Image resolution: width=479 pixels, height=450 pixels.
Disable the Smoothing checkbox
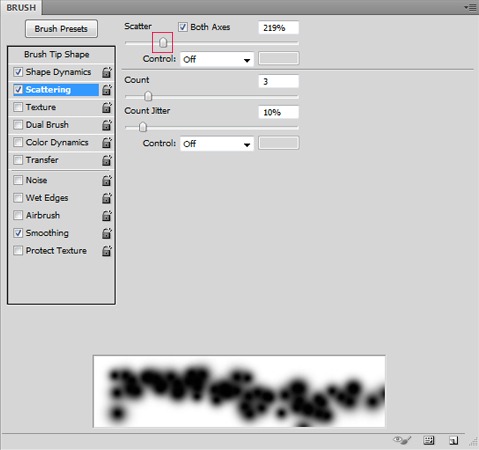click(x=18, y=233)
